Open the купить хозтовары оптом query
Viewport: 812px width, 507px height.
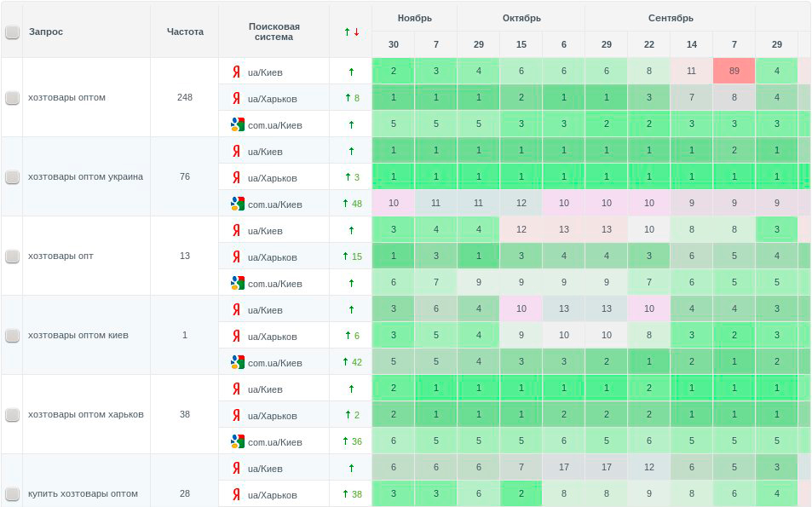click(x=83, y=494)
